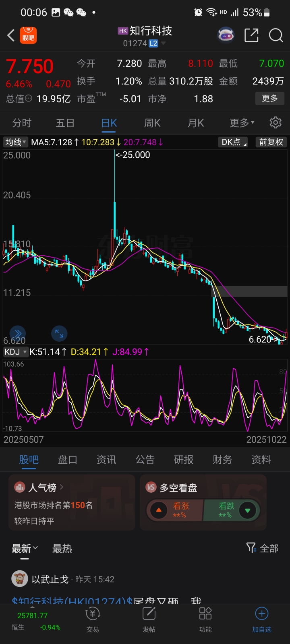This screenshot has width=290, height=644.
Task: Tap the double-arrow scroll chart icon
Action: 18,333
